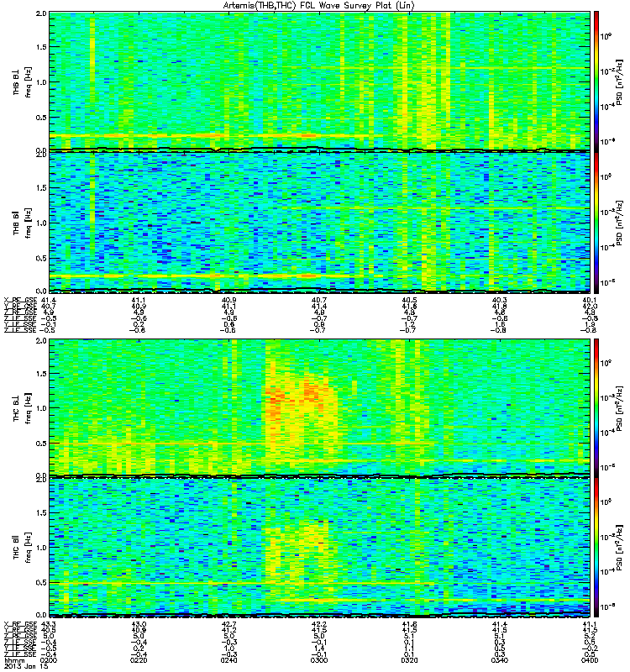This screenshot has width=630, height=672.
Task: Click the 'THB B⊥ freq [Hz]' axis label
Action: (23, 81)
